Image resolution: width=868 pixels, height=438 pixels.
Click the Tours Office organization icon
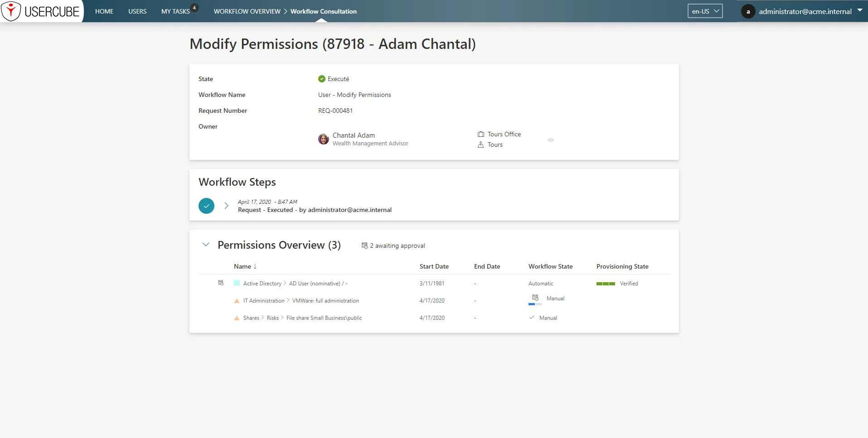click(481, 134)
